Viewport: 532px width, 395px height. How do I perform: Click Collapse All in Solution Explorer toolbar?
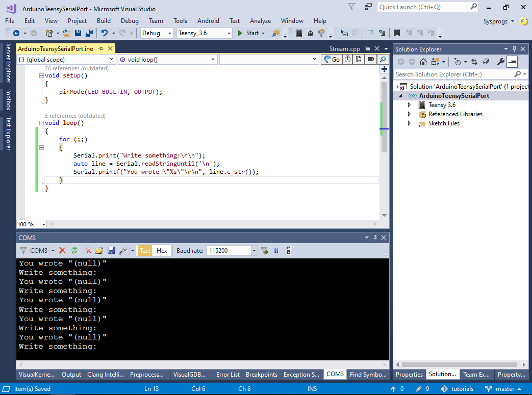coord(486,62)
